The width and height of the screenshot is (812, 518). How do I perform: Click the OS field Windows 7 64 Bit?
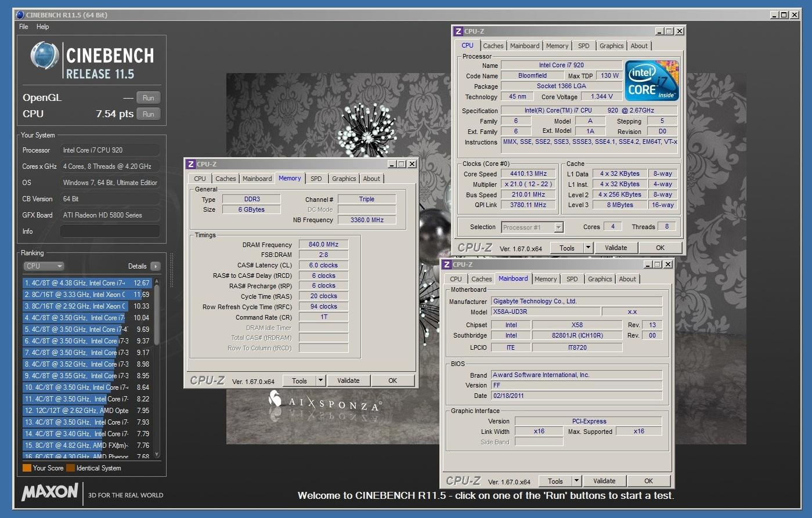point(110,183)
